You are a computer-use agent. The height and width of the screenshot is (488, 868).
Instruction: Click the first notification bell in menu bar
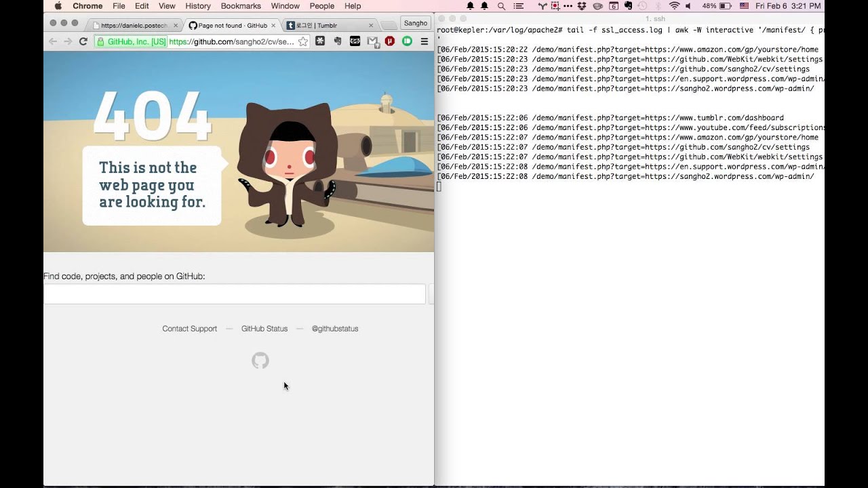tap(470, 6)
